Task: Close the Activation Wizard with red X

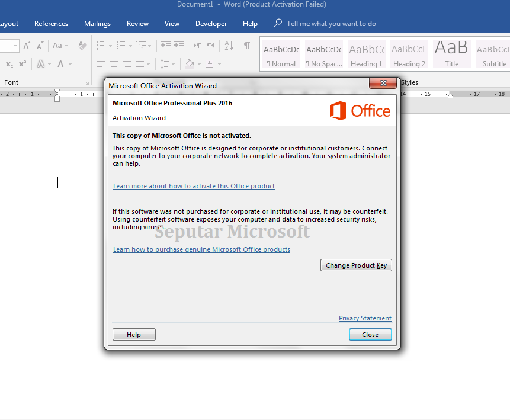Action: [x=383, y=83]
